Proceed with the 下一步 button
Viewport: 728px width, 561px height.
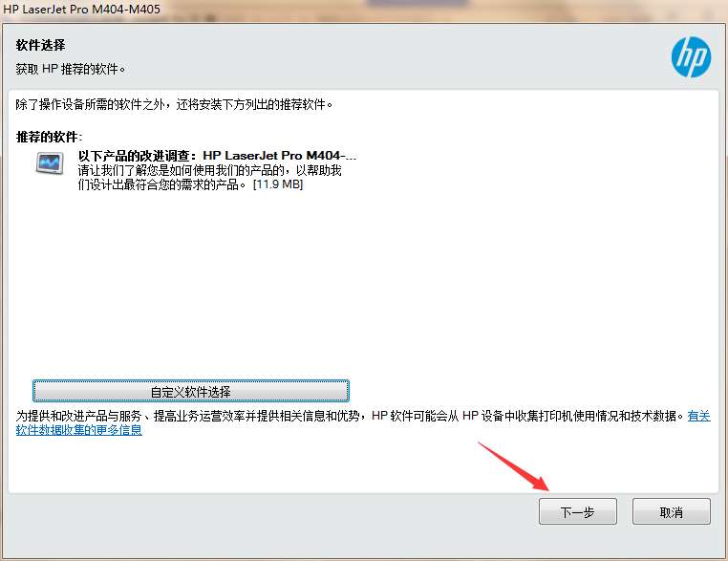point(578,511)
